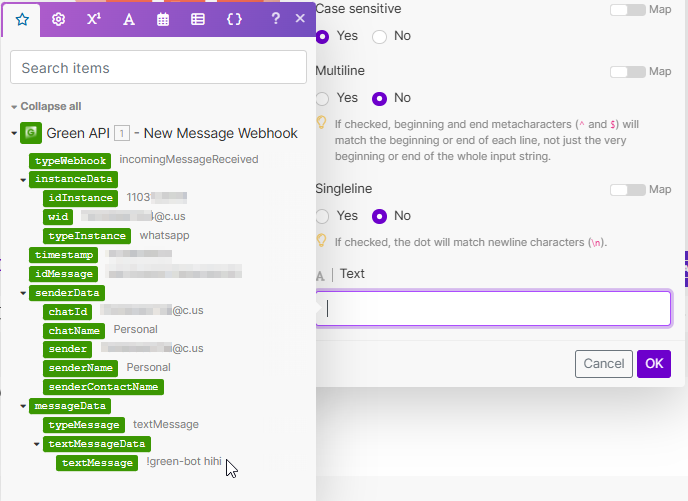Collapse the instanceData tree node
This screenshot has height=501, width=688.
pyautogui.click(x=24, y=180)
